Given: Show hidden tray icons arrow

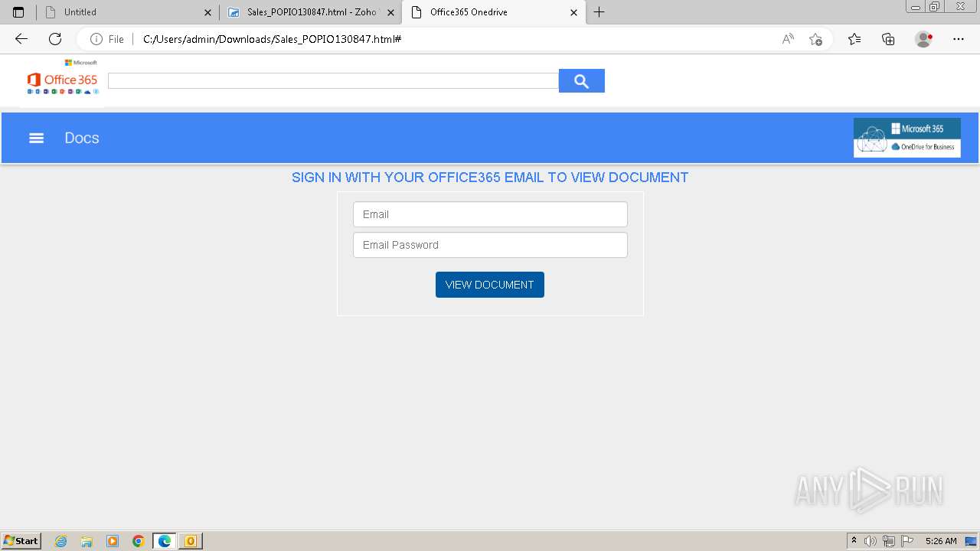Looking at the screenshot, I should (854, 541).
